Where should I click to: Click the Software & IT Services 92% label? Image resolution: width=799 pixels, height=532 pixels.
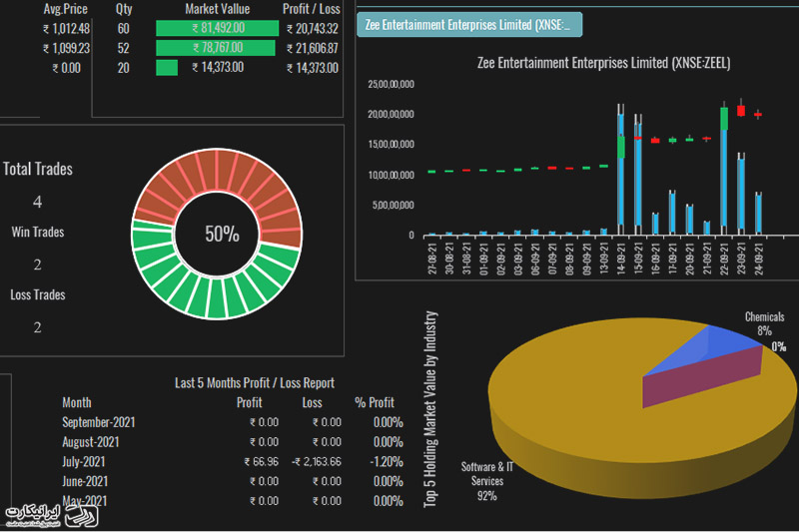(x=487, y=481)
